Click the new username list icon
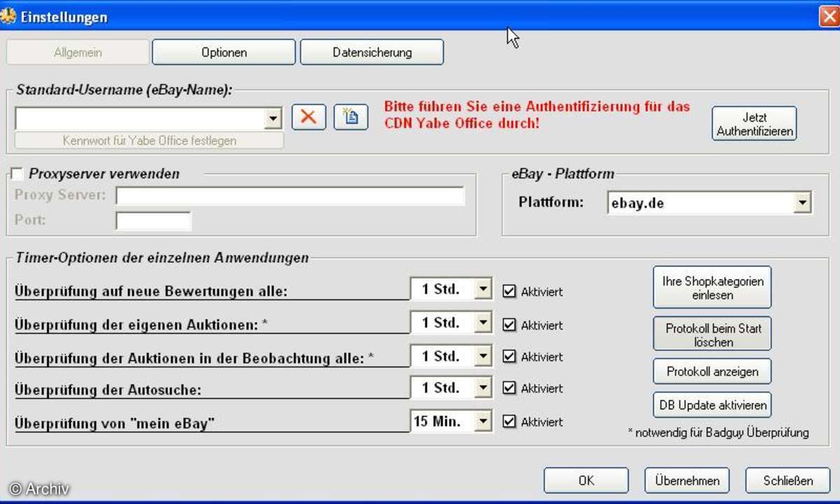This screenshot has height=504, width=840. coord(351,117)
